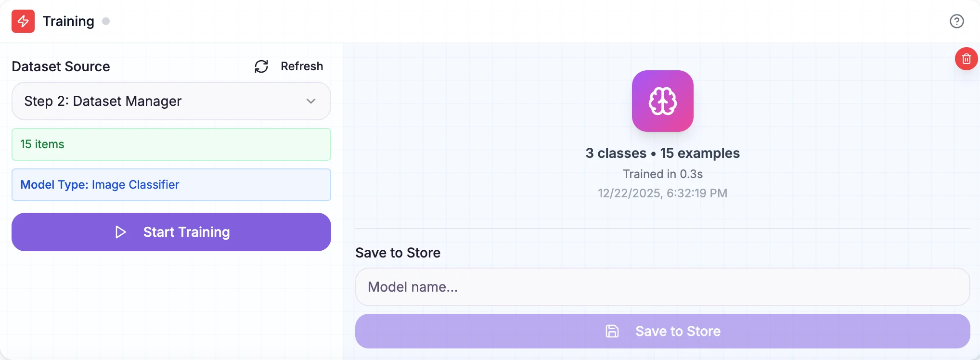Click the Model name input field
This screenshot has height=360, width=980.
click(x=662, y=287)
